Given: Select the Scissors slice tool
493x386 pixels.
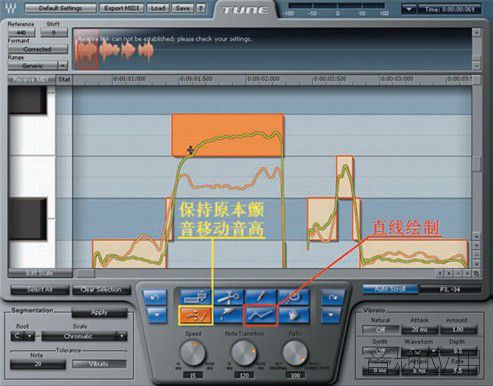Looking at the screenshot, I should (229, 296).
